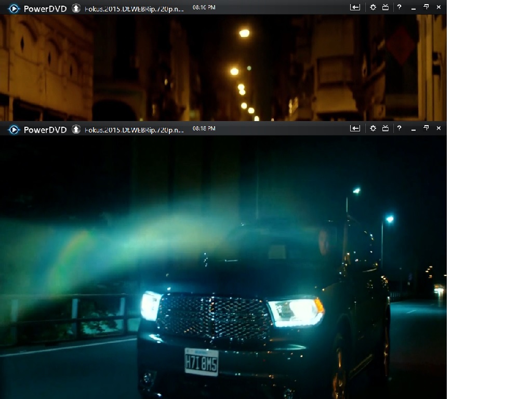Click the Fokus.2015 file title in the 08:18 PM window

point(134,130)
